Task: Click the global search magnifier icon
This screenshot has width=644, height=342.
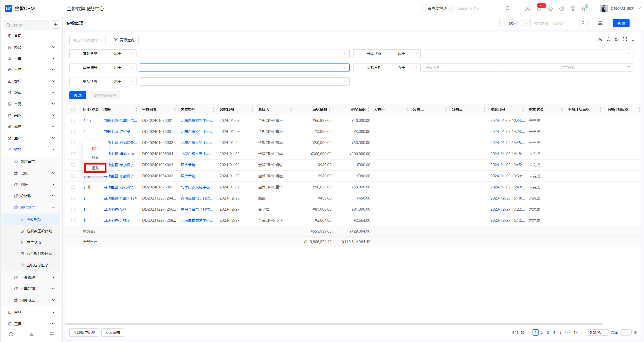Action: (x=508, y=9)
